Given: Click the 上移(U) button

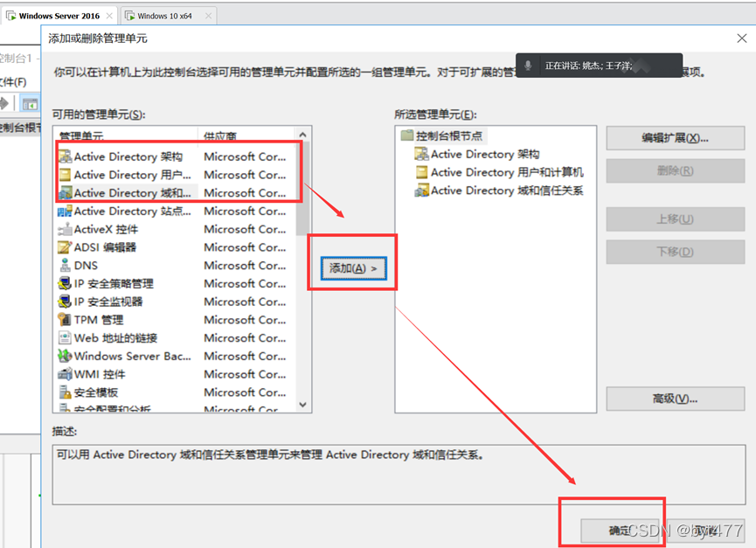Looking at the screenshot, I should (675, 219).
